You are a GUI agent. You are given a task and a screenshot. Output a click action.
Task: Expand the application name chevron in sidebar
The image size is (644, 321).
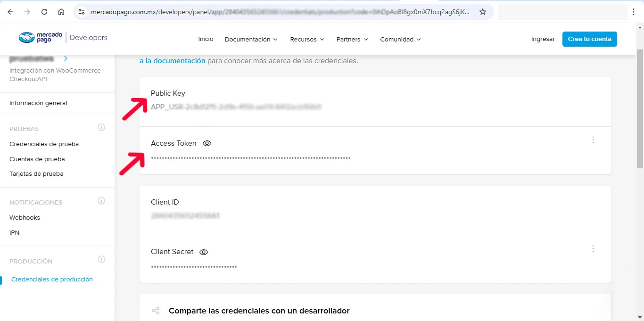tap(66, 58)
